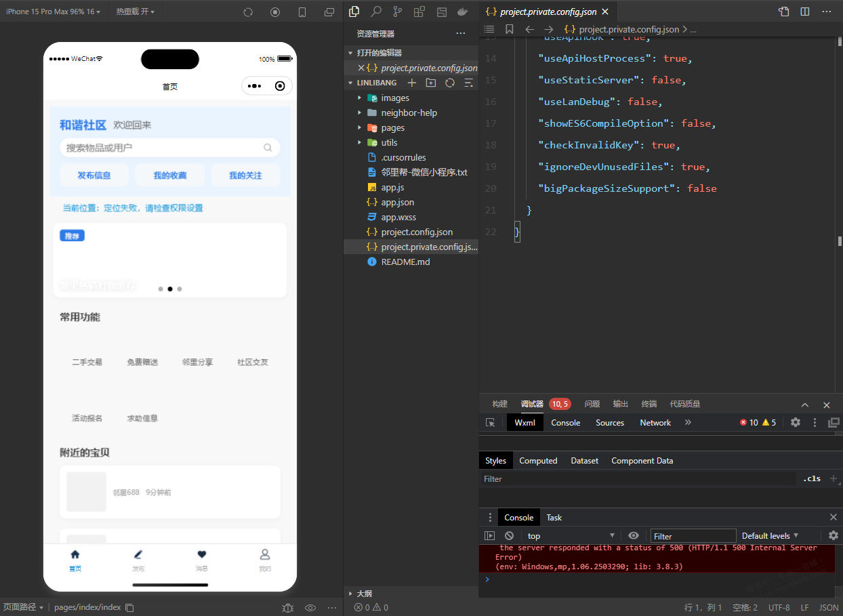Toggle the console live expression eye
This screenshot has width=843, height=616.
[x=634, y=535]
